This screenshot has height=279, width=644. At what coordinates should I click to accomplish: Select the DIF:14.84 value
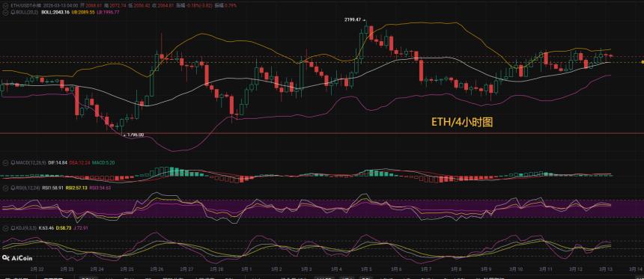(x=58, y=162)
